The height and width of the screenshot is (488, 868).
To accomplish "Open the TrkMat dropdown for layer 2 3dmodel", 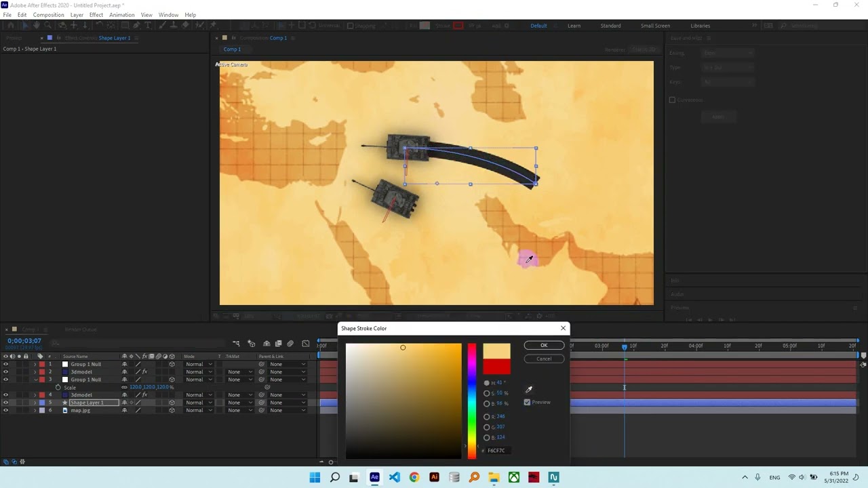I will tap(240, 371).
